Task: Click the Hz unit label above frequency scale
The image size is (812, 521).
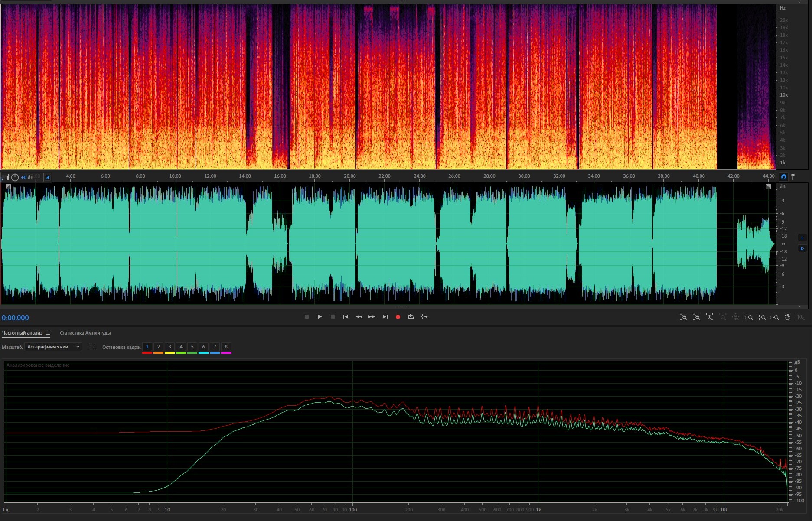Action: [x=783, y=8]
